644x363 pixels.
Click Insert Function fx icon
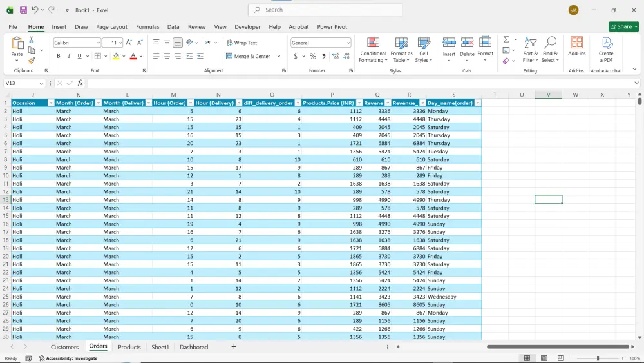click(x=80, y=83)
